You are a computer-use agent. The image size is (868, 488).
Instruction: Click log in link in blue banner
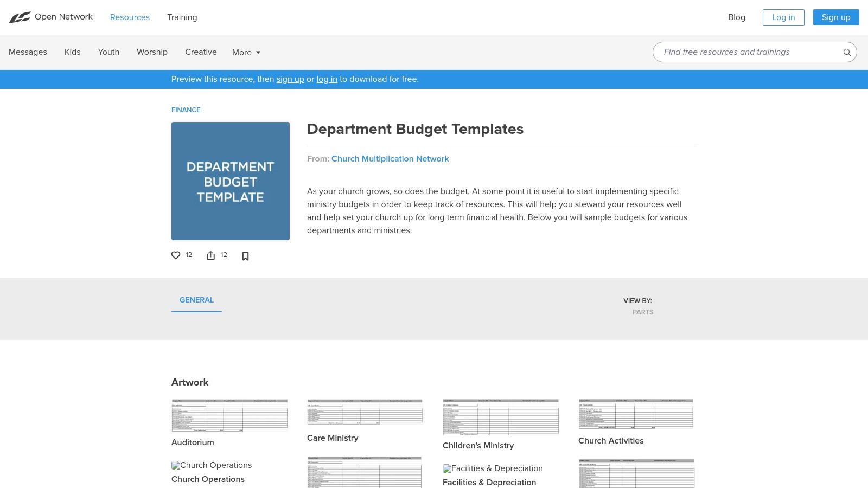click(327, 79)
